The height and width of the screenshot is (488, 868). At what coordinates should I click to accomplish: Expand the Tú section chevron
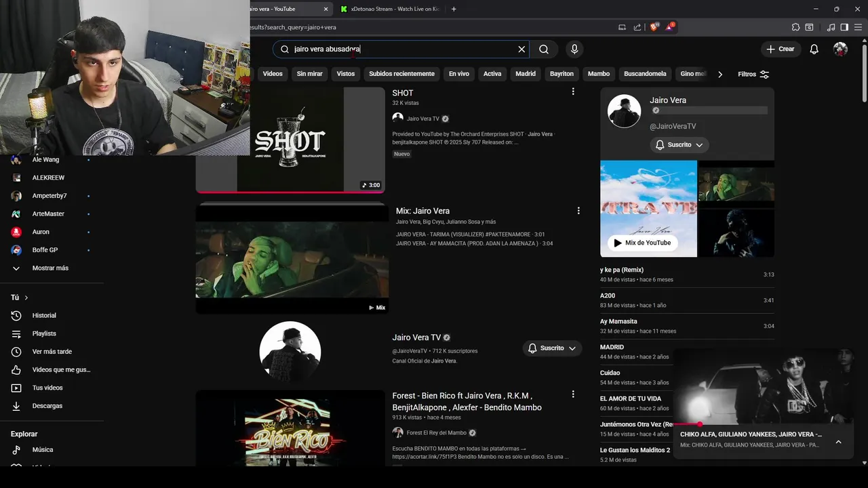[x=26, y=298]
